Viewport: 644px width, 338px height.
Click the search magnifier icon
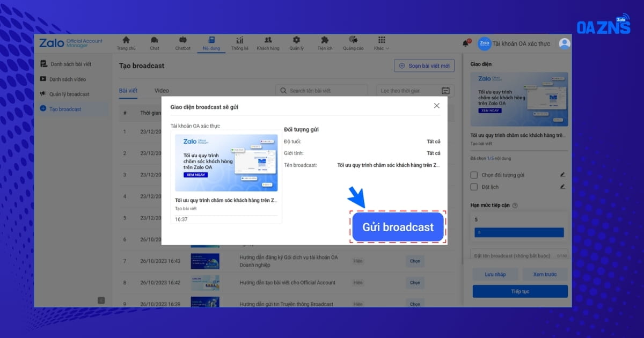point(283,91)
